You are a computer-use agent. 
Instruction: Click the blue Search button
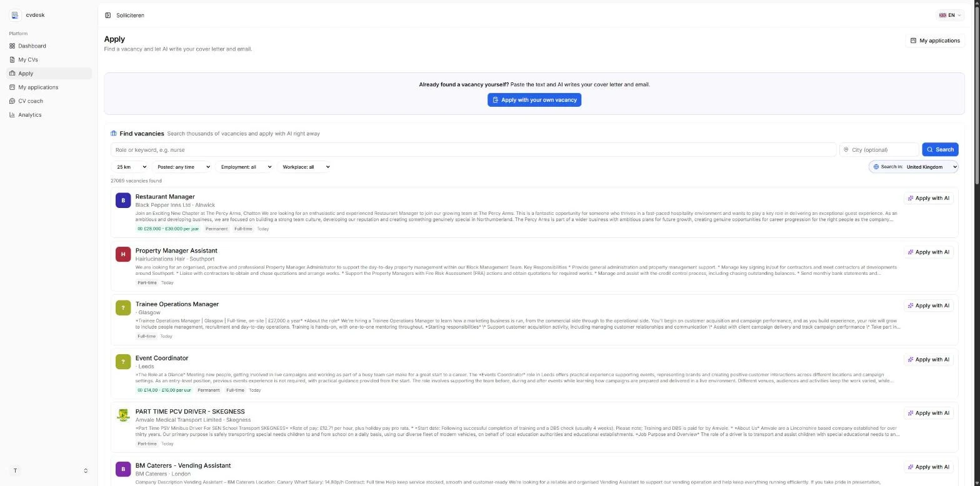940,150
